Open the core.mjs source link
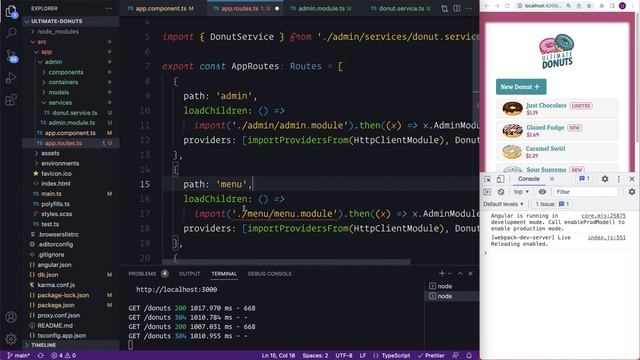The image size is (640, 360). (603, 216)
